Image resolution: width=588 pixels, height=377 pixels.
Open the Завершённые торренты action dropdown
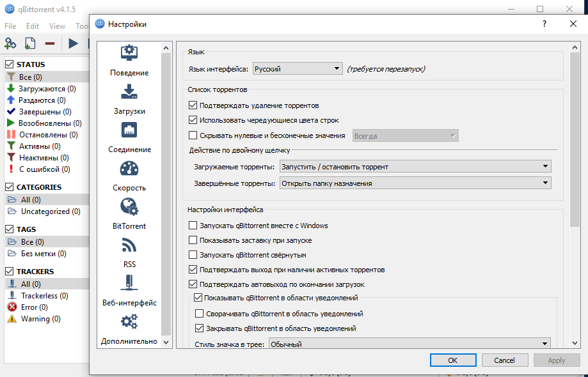415,183
